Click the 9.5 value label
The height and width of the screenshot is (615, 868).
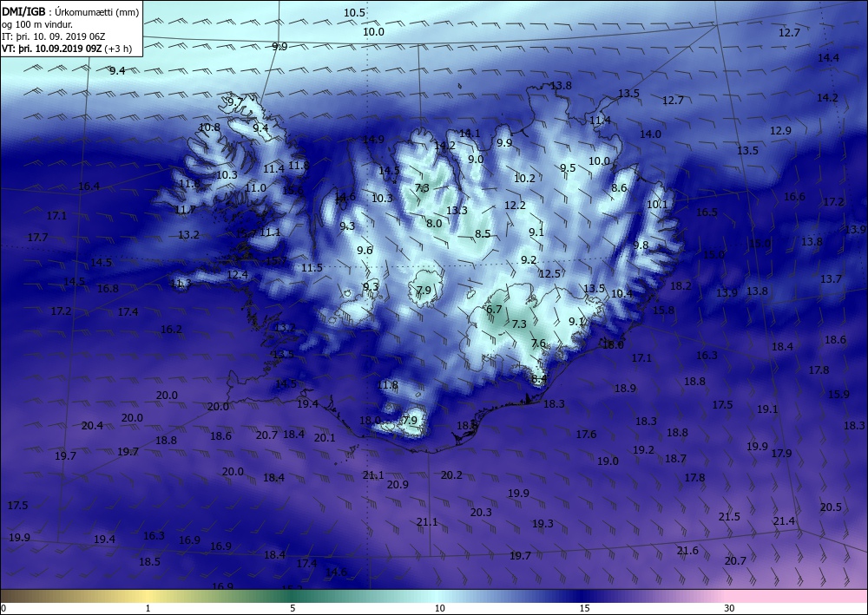pos(568,168)
